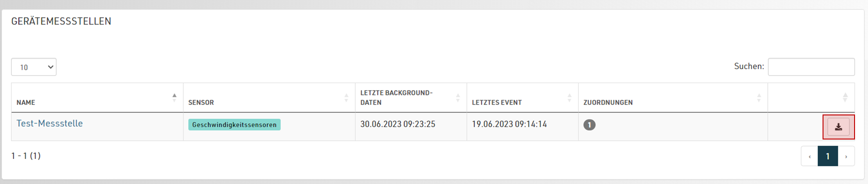Go to the previous page

click(810, 156)
